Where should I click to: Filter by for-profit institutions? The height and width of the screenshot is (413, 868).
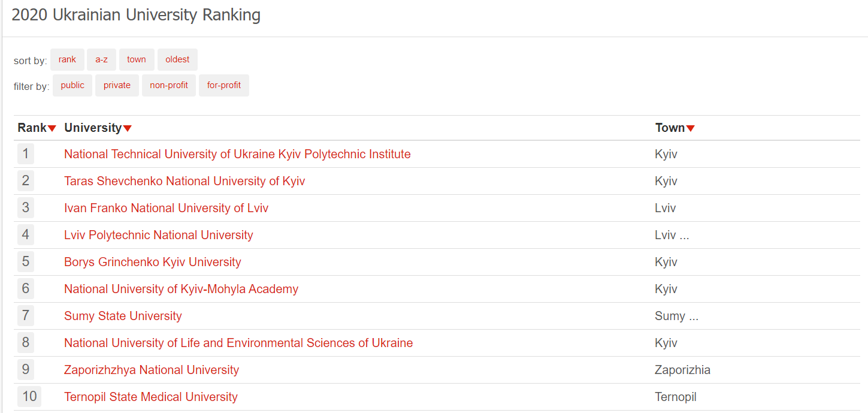pyautogui.click(x=224, y=85)
